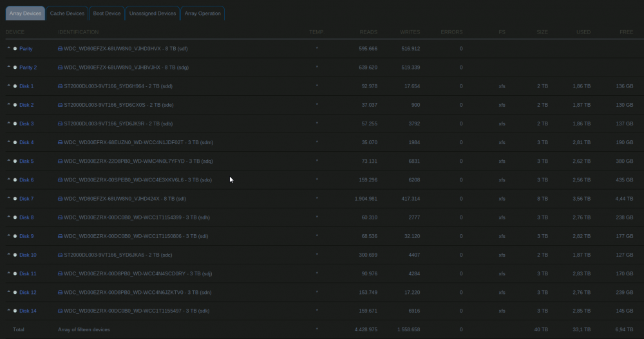Click the drive icon in Disk 5 row
Image resolution: width=644 pixels, height=339 pixels.
pyautogui.click(x=60, y=161)
